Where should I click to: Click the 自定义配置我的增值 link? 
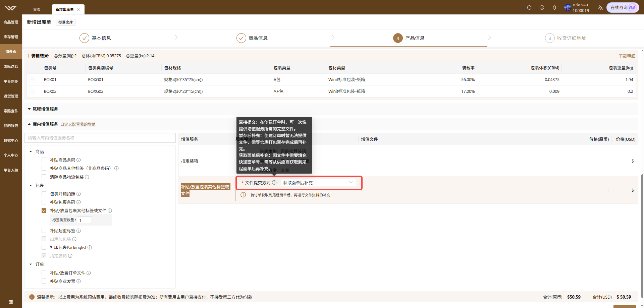[78, 124]
